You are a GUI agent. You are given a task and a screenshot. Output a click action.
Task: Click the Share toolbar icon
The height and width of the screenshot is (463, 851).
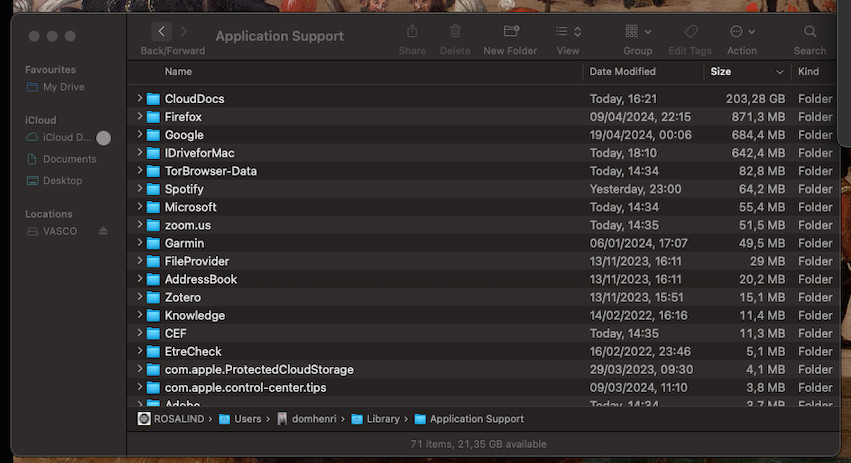point(412,31)
